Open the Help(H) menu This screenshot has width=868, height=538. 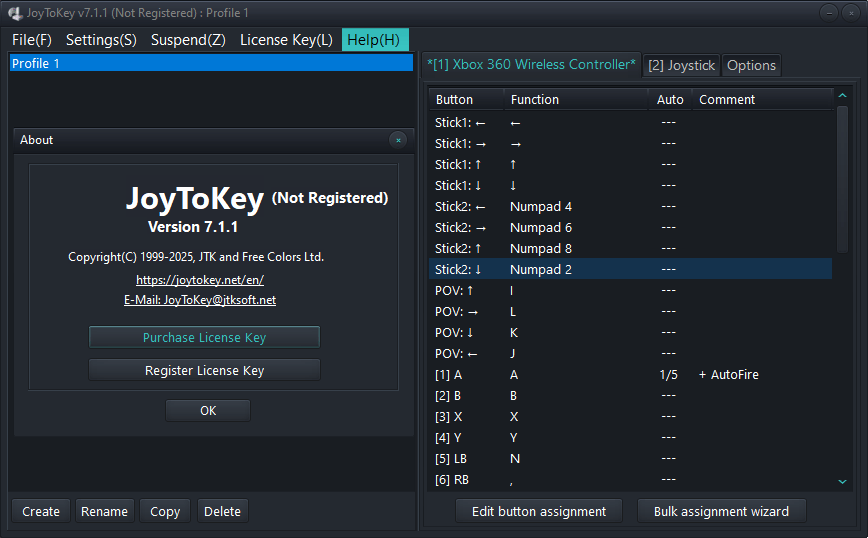coord(375,40)
